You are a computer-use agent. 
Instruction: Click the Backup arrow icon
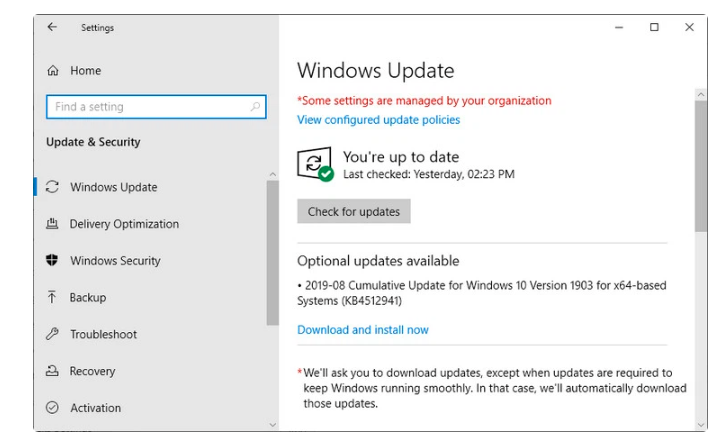coord(53,298)
